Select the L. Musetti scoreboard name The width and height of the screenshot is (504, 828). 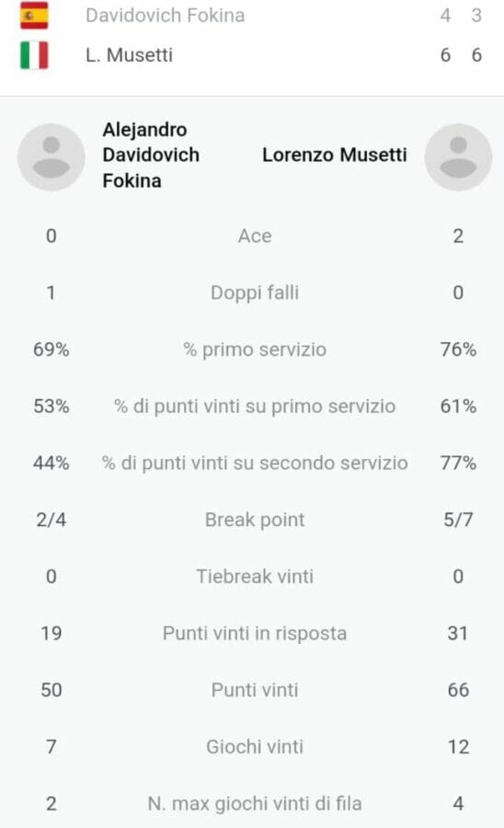tap(130, 55)
